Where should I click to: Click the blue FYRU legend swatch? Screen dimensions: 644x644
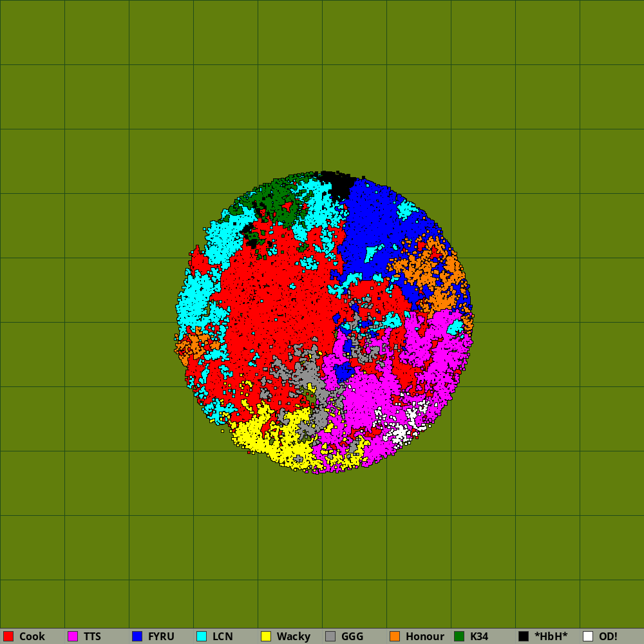click(x=137, y=636)
